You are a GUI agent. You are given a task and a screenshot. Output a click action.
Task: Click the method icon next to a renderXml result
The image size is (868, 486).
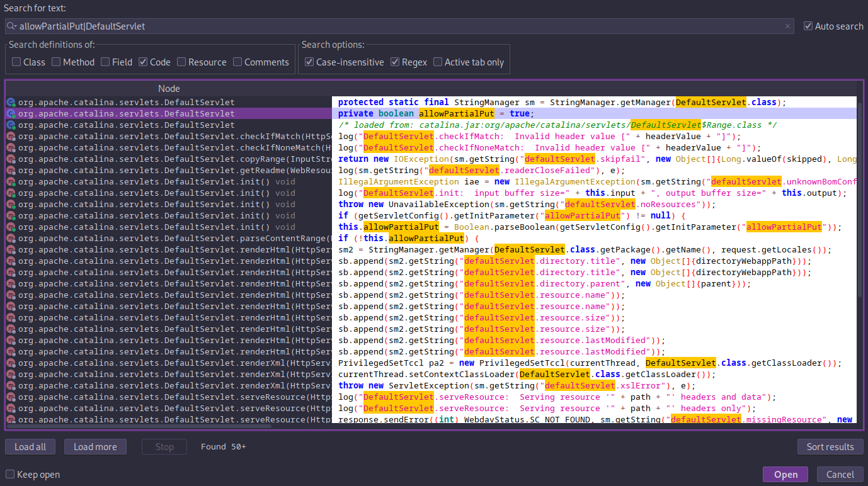tap(11, 374)
